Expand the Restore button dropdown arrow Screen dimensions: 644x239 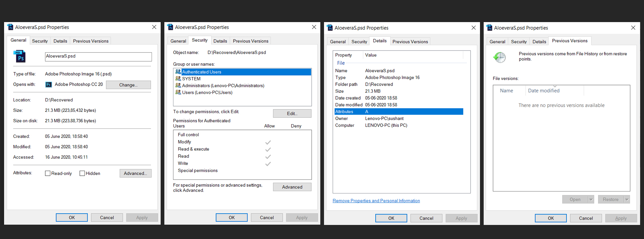point(627,200)
